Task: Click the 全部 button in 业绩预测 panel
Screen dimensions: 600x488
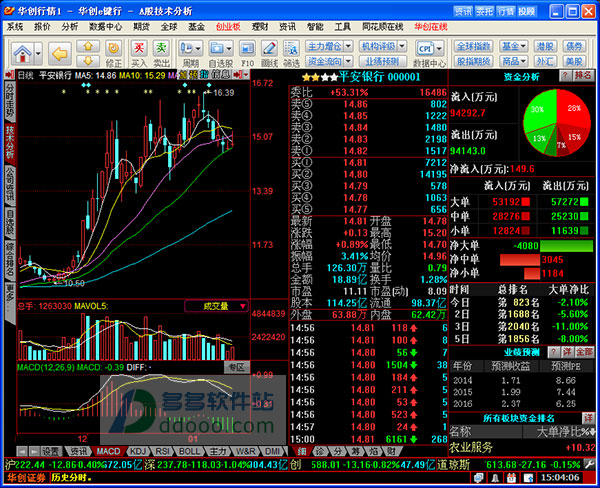Action: pyautogui.click(x=585, y=352)
